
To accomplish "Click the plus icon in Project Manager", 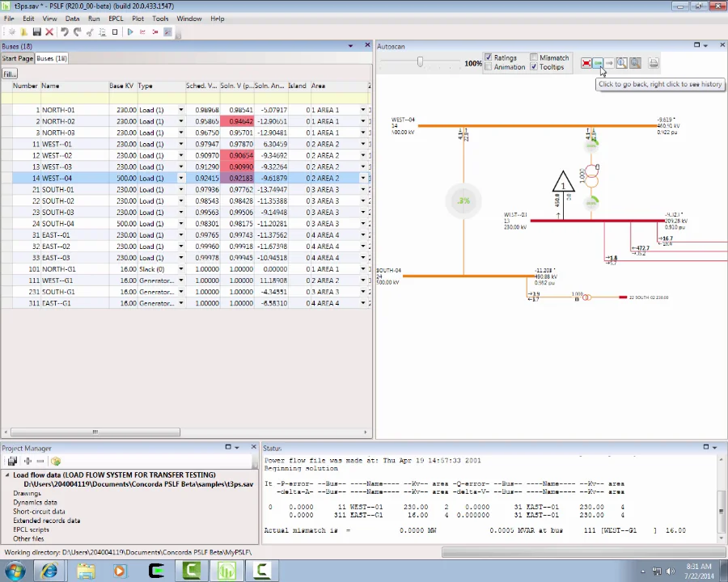I will point(27,462).
